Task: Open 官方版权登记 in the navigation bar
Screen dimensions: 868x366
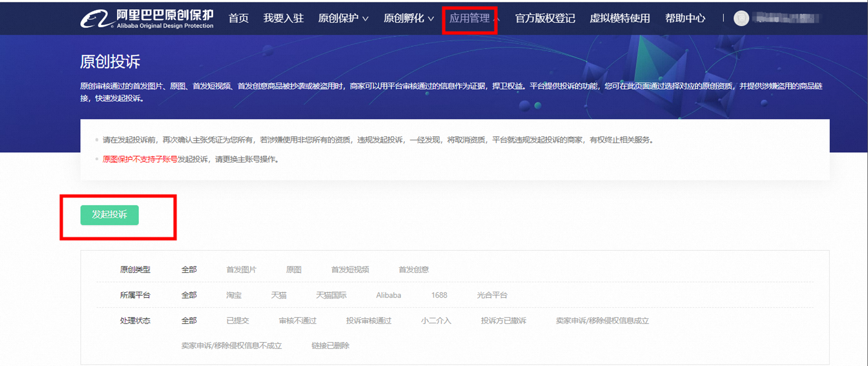Action: [x=545, y=18]
